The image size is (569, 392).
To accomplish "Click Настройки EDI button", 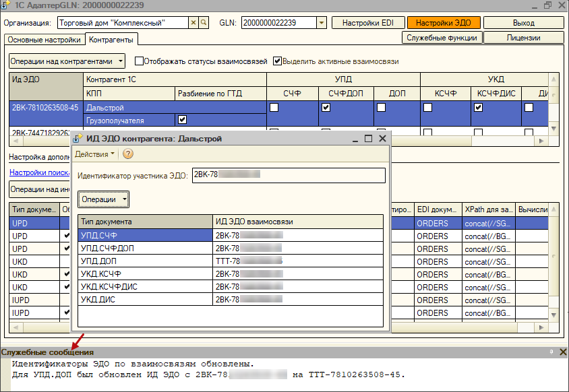I will click(368, 23).
